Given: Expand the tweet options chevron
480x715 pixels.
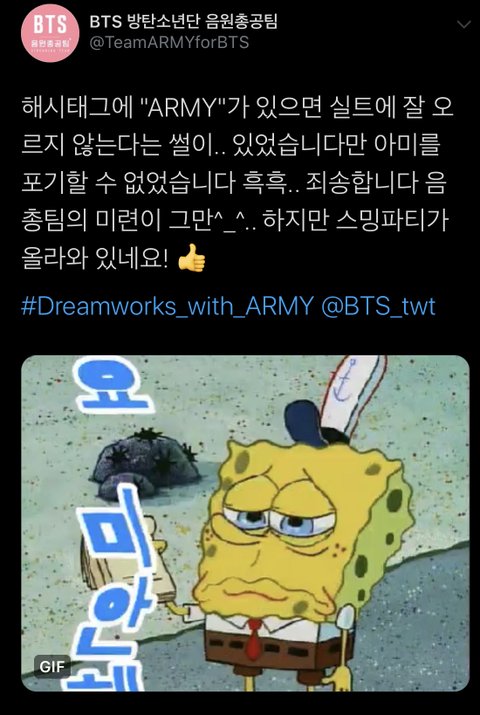Looking at the screenshot, I should point(464,24).
